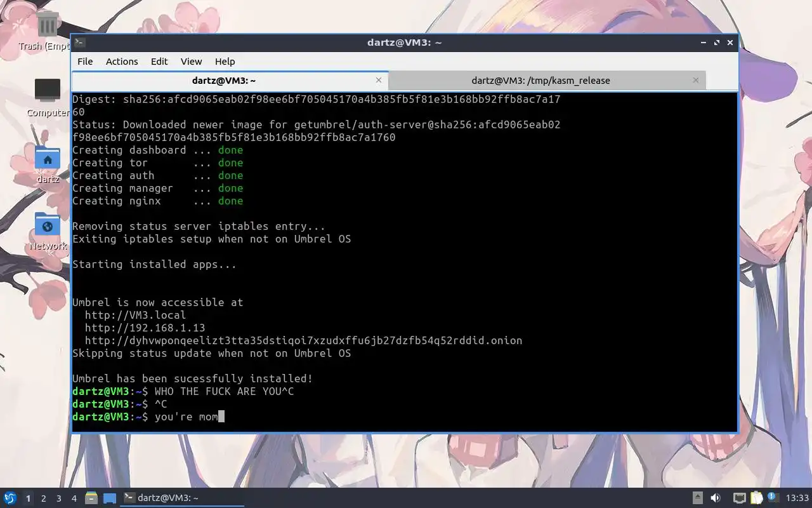Click the "Exiting iptables setup" line

click(211, 239)
